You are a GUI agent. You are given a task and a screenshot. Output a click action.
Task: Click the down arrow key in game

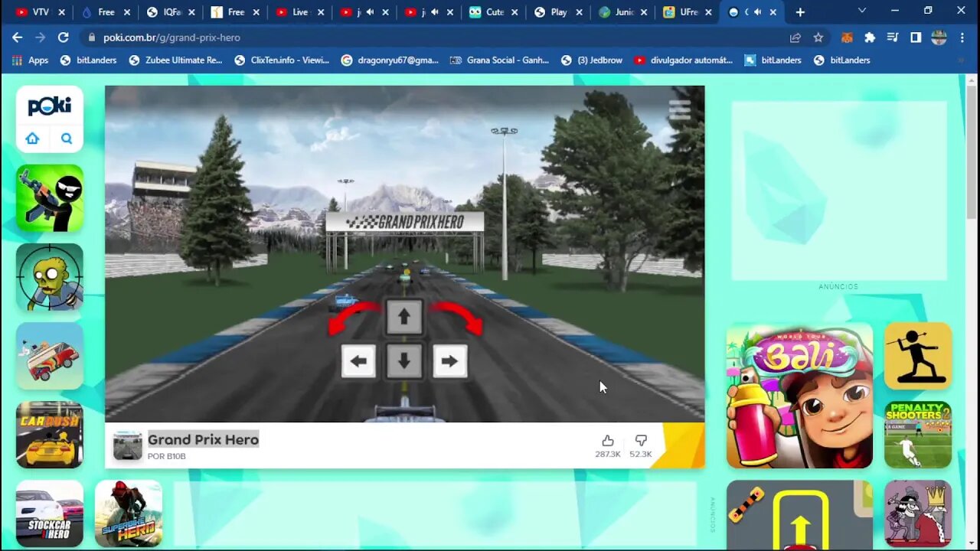[404, 361]
